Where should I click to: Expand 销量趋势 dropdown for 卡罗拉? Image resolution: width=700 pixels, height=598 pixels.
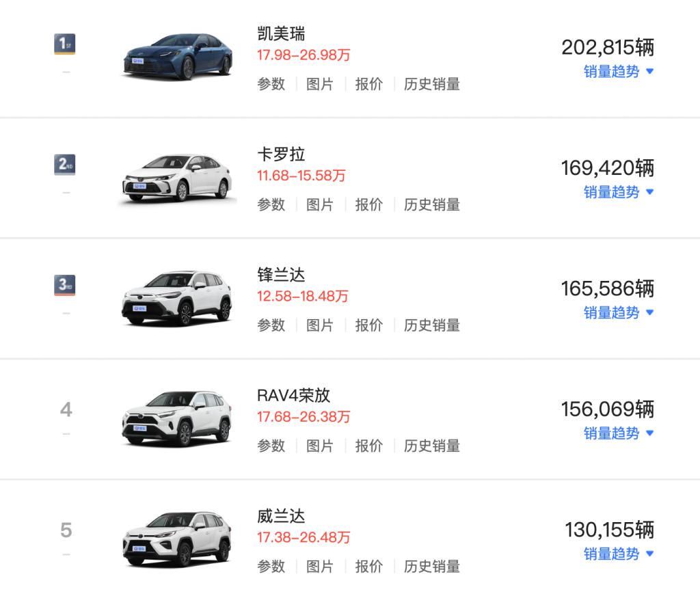[619, 192]
